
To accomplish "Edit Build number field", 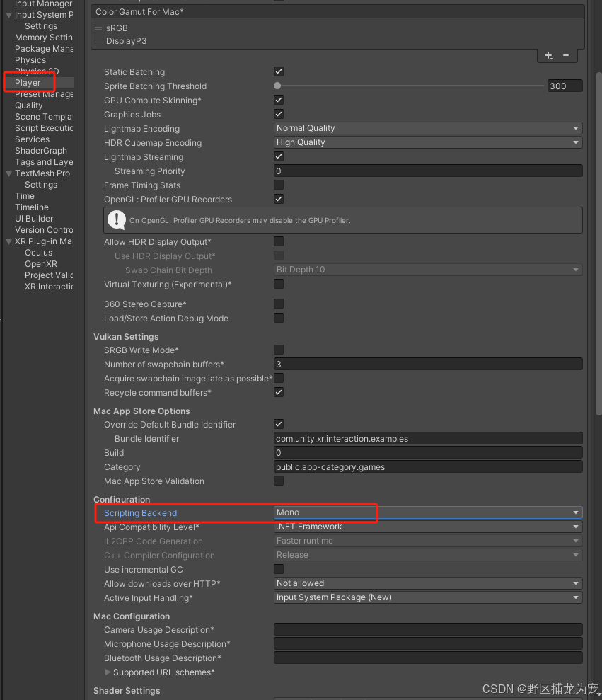I will (428, 453).
